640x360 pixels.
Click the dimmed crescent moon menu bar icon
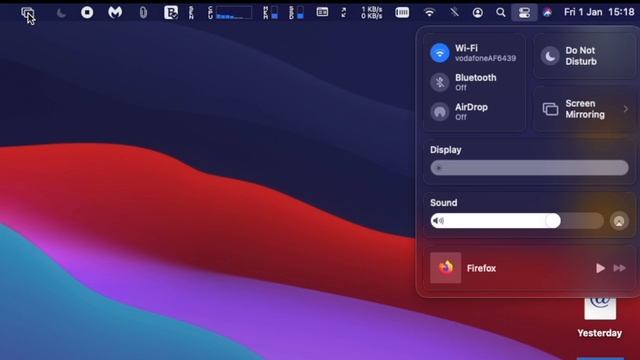click(61, 13)
